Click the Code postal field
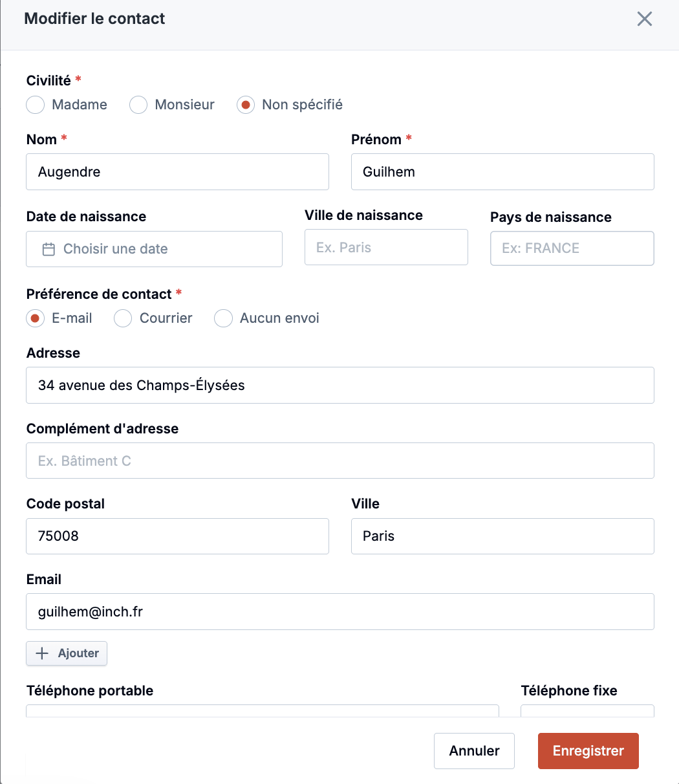The width and height of the screenshot is (679, 784). 177,536
